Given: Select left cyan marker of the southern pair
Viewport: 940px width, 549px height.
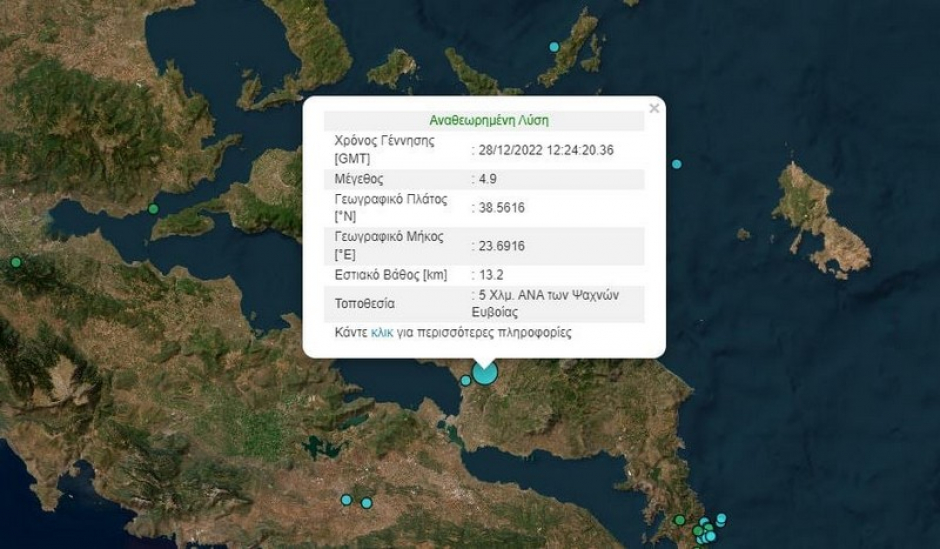Looking at the screenshot, I should (x=347, y=499).
